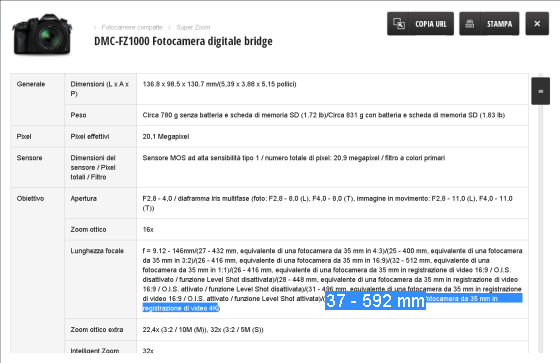Open the Fotocamere compatte breadcrumb link
Viewport: 560px width, 363px height.
(132, 27)
